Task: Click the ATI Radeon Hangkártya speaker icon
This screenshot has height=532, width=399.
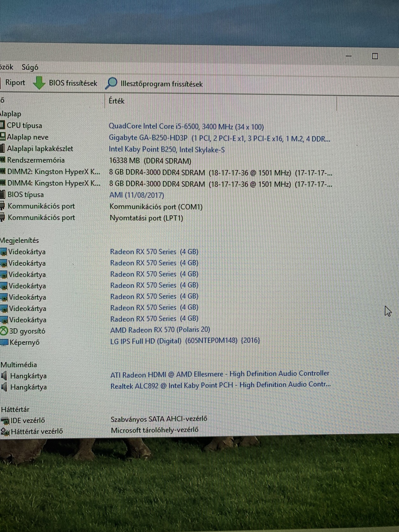Action: tap(4, 376)
